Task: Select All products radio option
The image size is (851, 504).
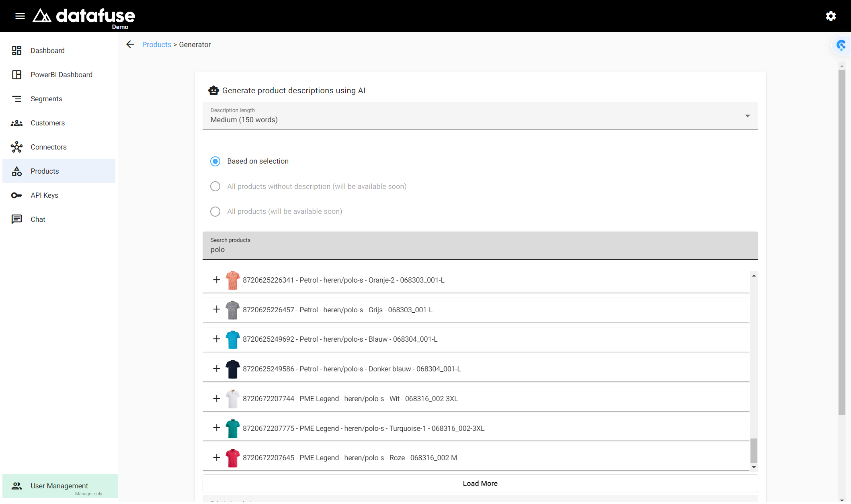Action: (x=215, y=211)
